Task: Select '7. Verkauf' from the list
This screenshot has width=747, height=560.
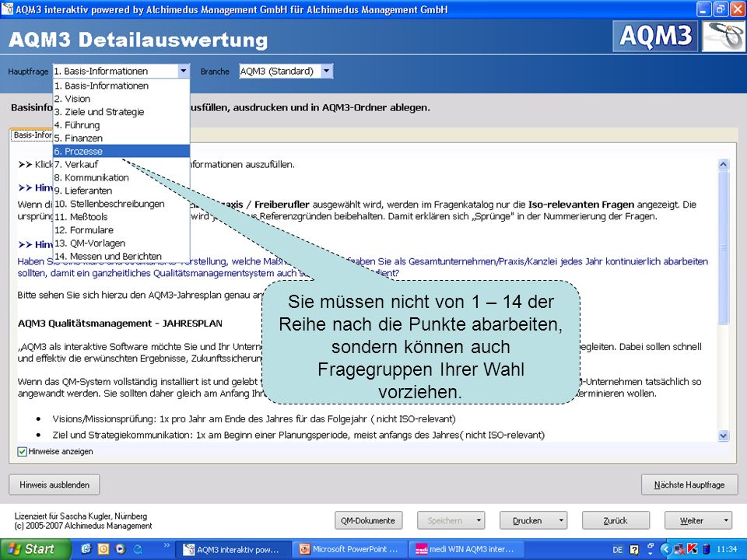Action: pyautogui.click(x=121, y=164)
